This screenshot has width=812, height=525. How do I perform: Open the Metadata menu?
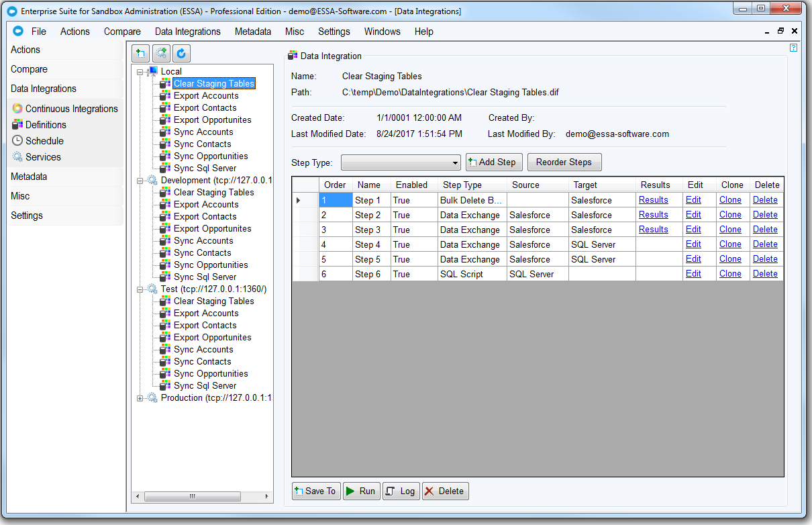click(253, 32)
